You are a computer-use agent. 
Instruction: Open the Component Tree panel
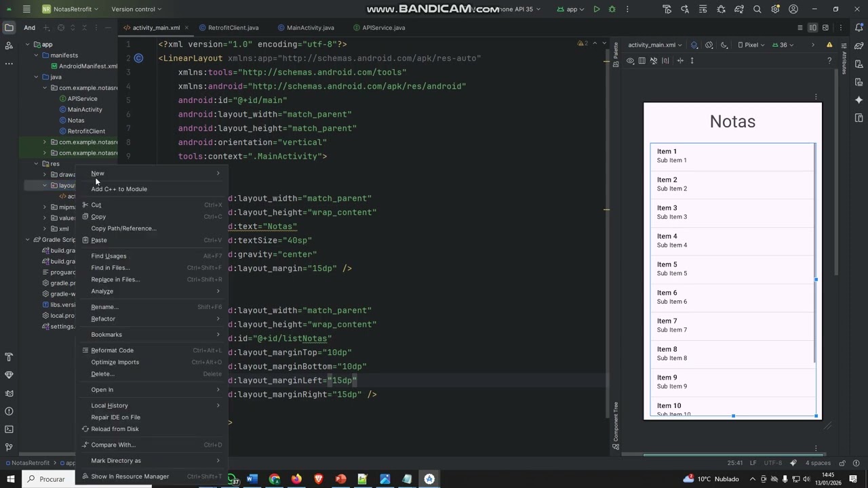616,426
